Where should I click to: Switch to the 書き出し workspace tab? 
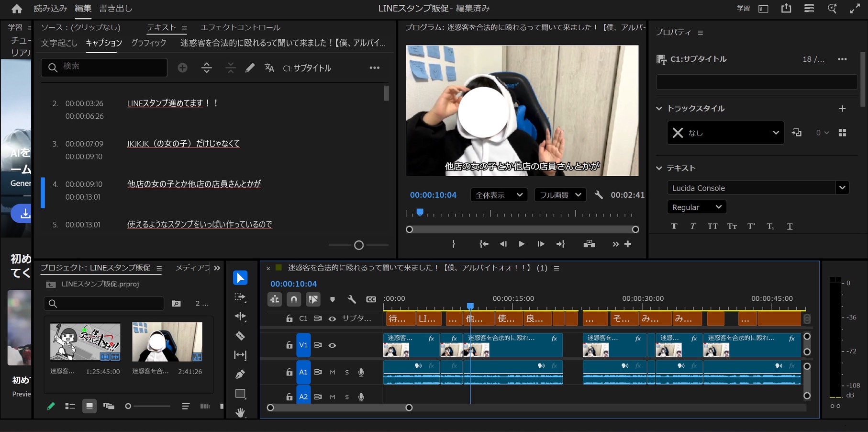pyautogui.click(x=116, y=8)
